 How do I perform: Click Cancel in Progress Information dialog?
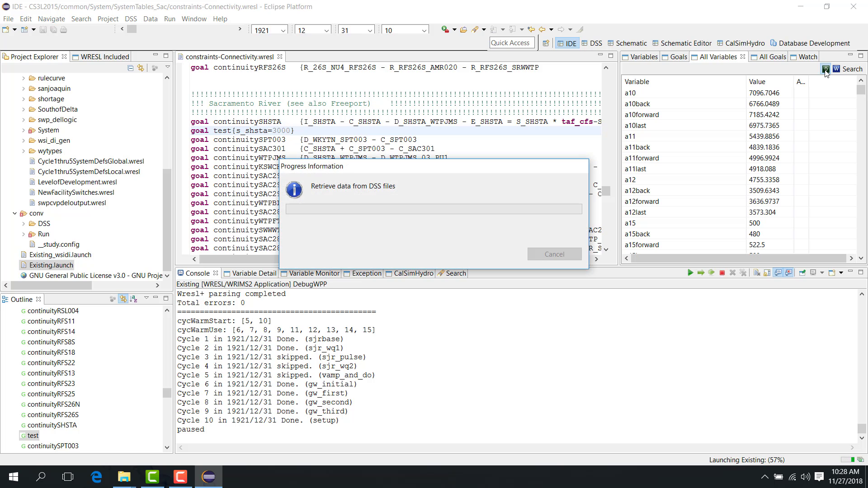click(x=554, y=254)
